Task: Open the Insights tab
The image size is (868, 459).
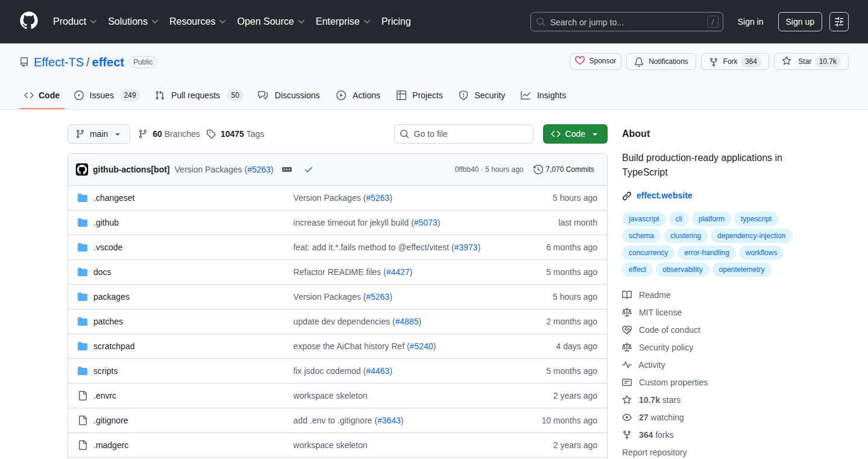Action: 543,95
